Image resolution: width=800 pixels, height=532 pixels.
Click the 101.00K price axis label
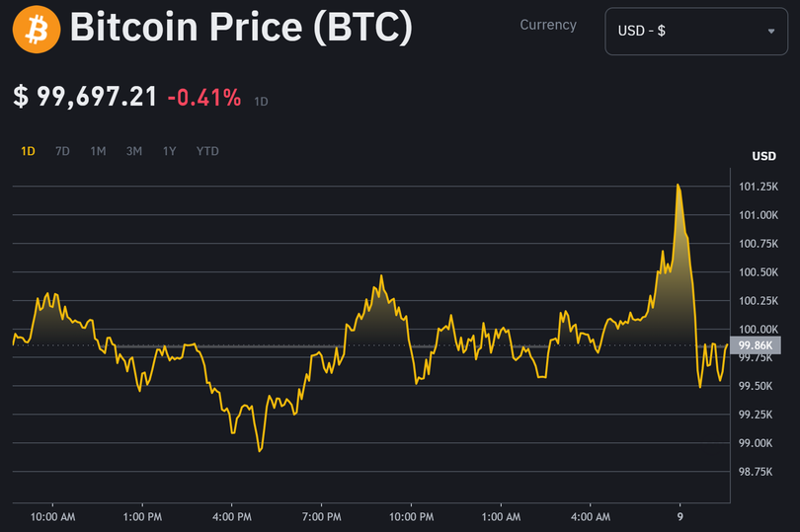(x=760, y=215)
